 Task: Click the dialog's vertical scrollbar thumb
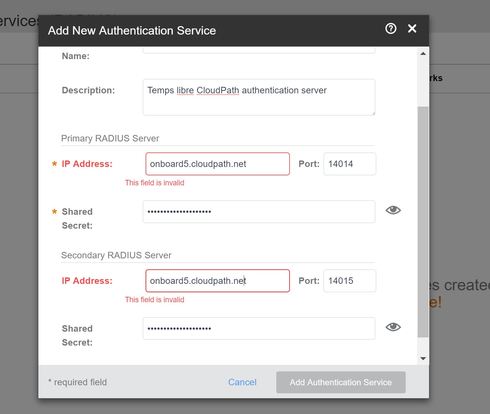pyautogui.click(x=423, y=222)
